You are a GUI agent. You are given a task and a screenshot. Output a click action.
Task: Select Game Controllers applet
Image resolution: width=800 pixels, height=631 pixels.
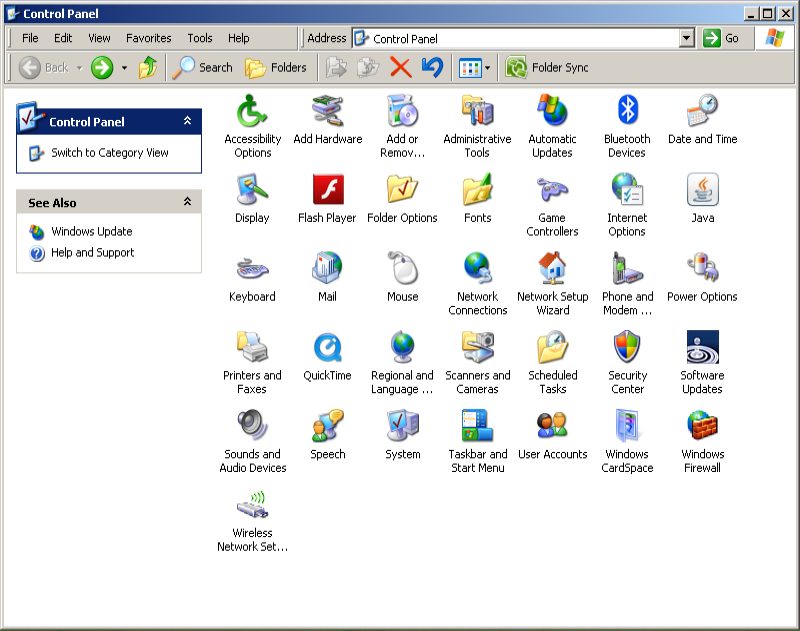(552, 205)
